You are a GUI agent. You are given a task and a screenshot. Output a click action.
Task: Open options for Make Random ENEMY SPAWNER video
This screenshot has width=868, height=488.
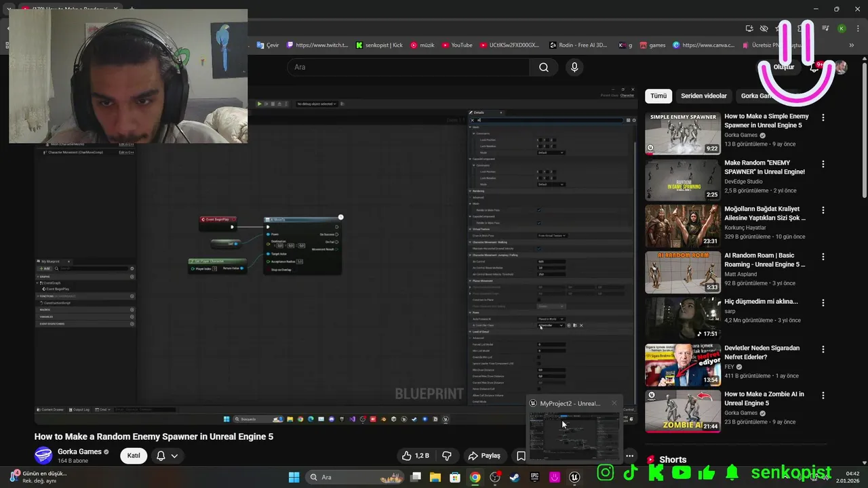pyautogui.click(x=823, y=164)
